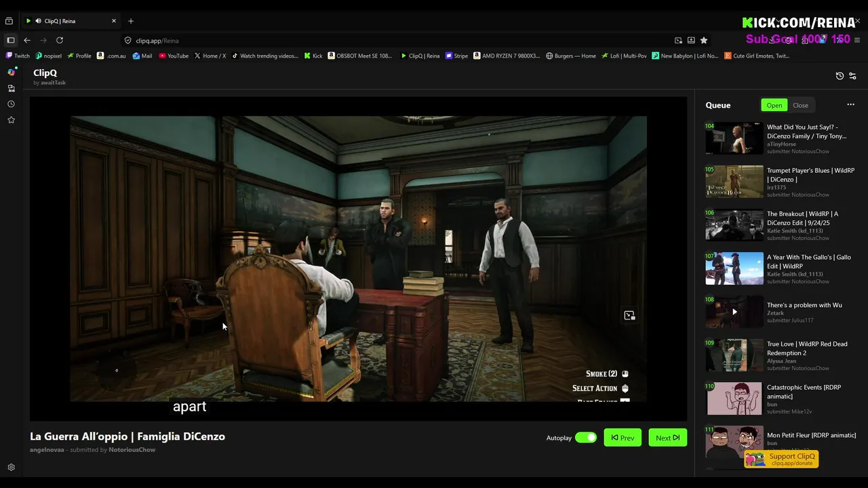Click the Mon Petit Fleur [RDRP animatic] title
This screenshot has width=868, height=488.
pos(811,435)
